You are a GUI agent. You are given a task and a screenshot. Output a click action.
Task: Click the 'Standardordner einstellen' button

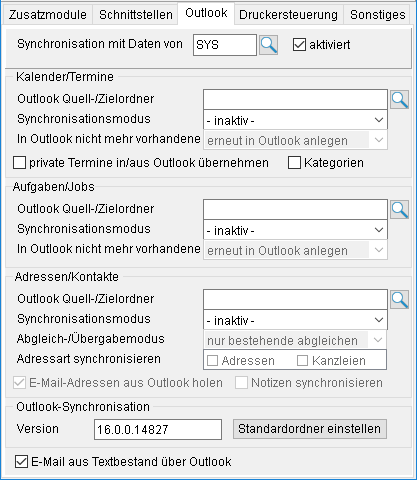(x=310, y=429)
